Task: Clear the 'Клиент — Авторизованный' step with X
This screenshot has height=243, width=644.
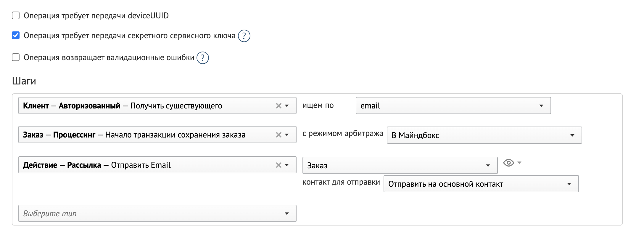Action: point(278,106)
